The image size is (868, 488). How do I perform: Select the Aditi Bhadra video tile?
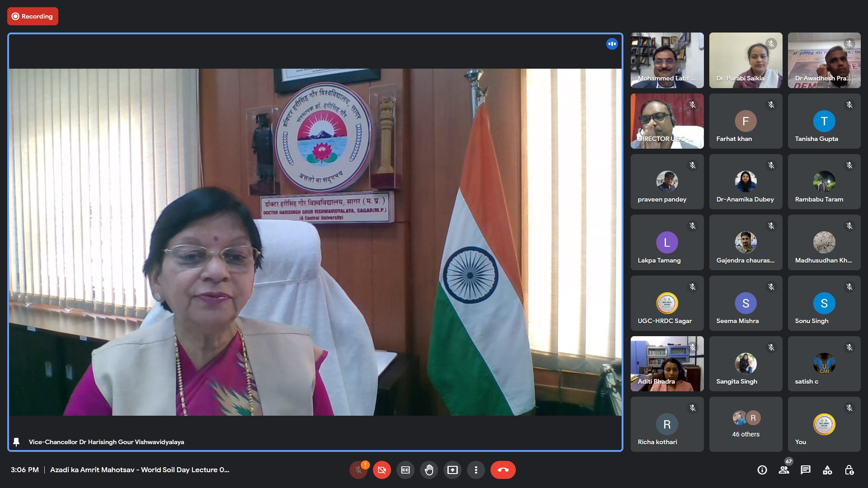pos(667,364)
